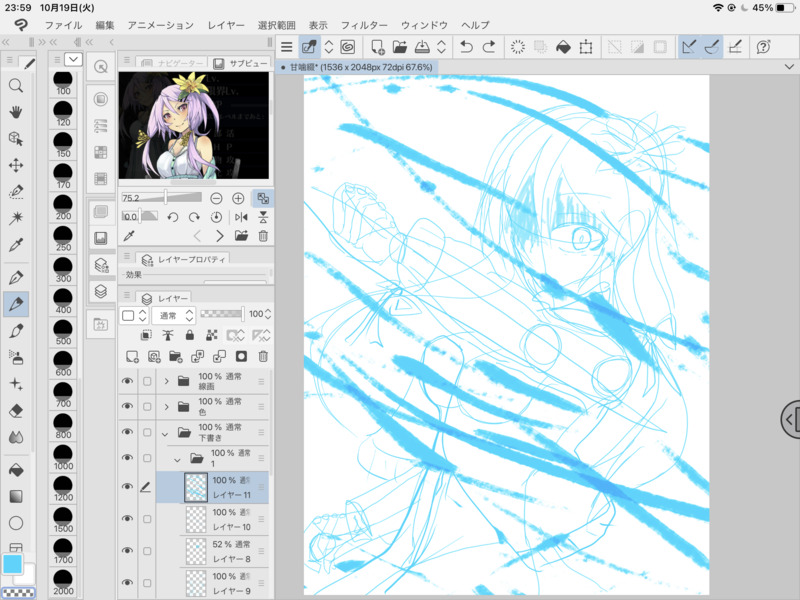Viewport: 800px width, 600px height.
Task: Hide the 線画 folder with eye icon
Action: point(127,381)
